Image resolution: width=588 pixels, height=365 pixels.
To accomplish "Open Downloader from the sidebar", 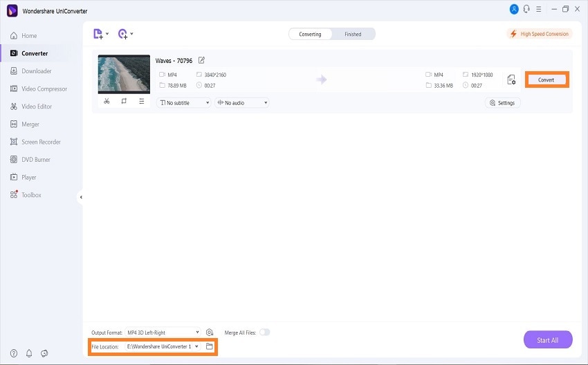I will point(30,71).
